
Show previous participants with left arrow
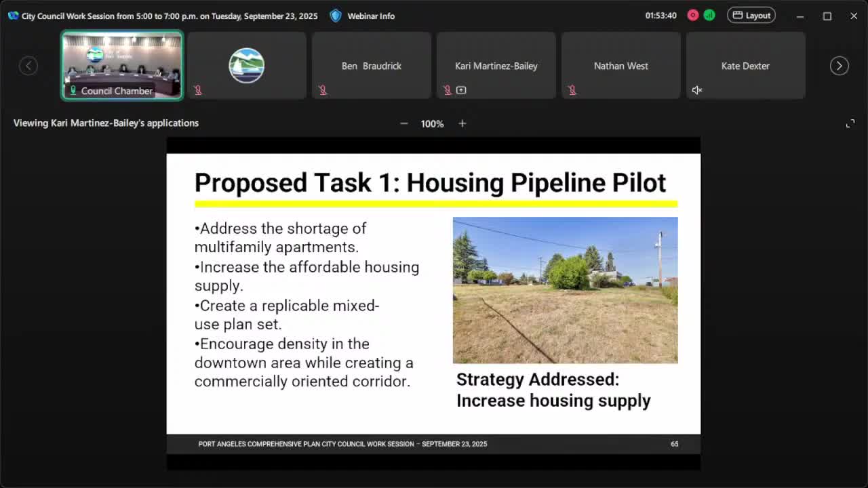(x=28, y=66)
